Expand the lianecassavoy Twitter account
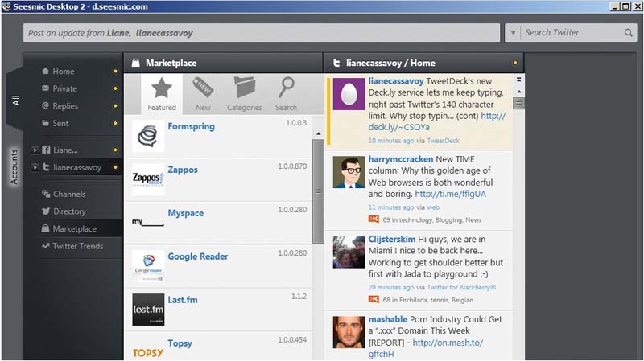The height and width of the screenshot is (361, 644). coord(35,168)
